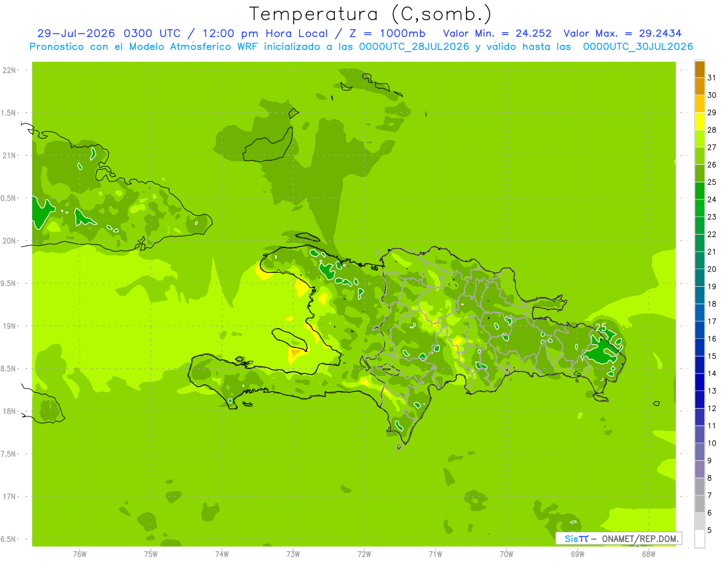The image size is (728, 562).
Task: Click the legend value label 20
Action: 712,269
